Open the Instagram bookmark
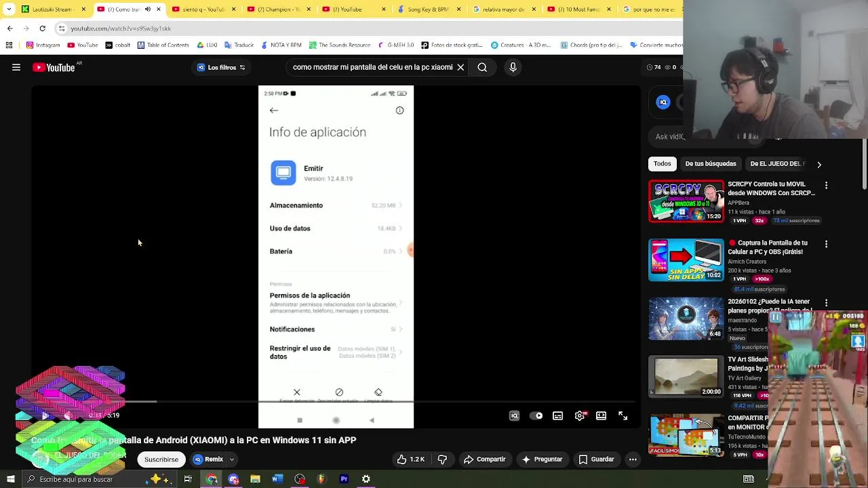This screenshot has width=868, height=488. click(x=43, y=45)
